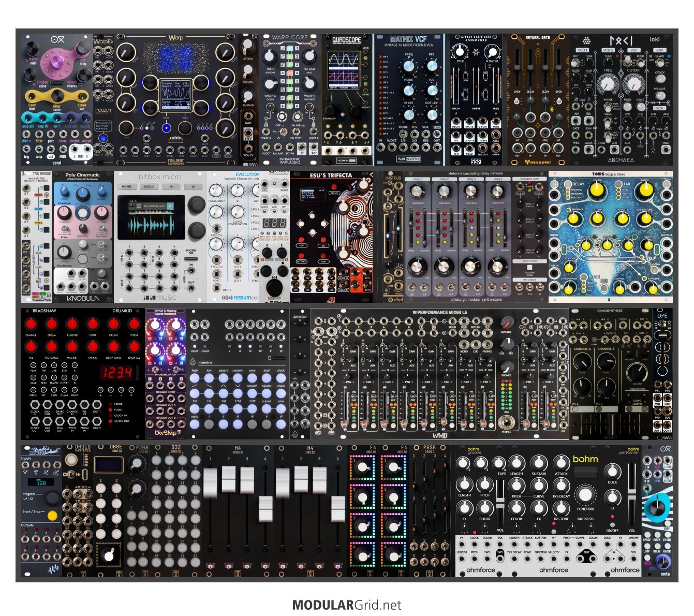This screenshot has width=694, height=616.
Task: Click the FUNCTION knob on bohm performer
Action: coord(585,494)
